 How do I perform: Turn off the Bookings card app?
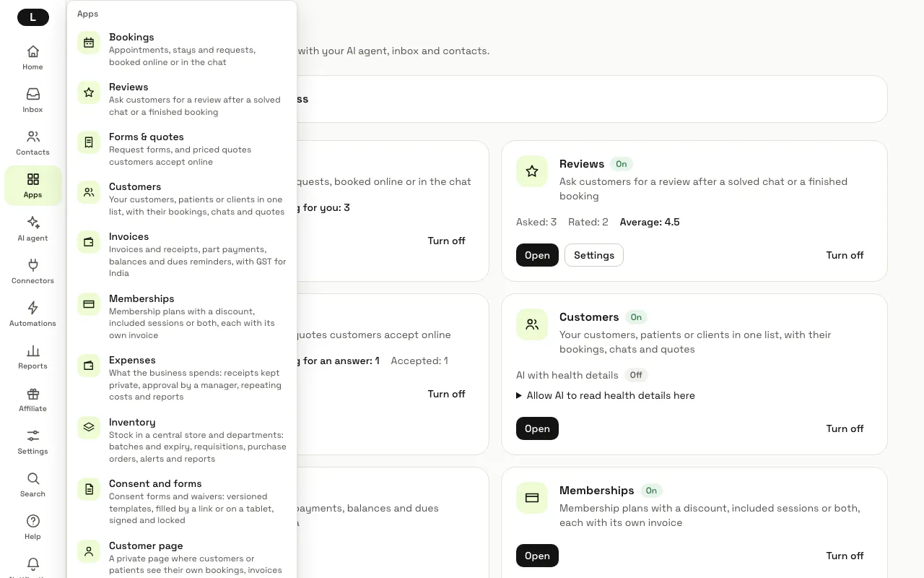tap(446, 241)
